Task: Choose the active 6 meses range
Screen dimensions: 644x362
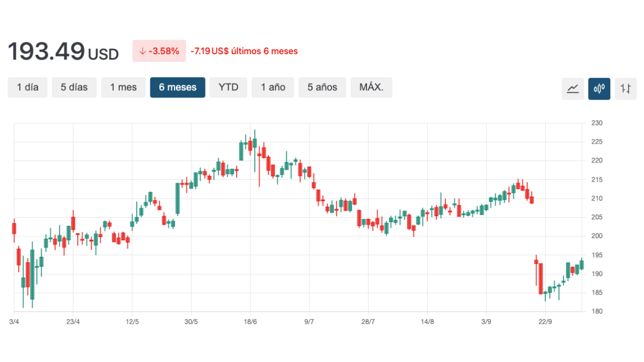Action: (178, 87)
